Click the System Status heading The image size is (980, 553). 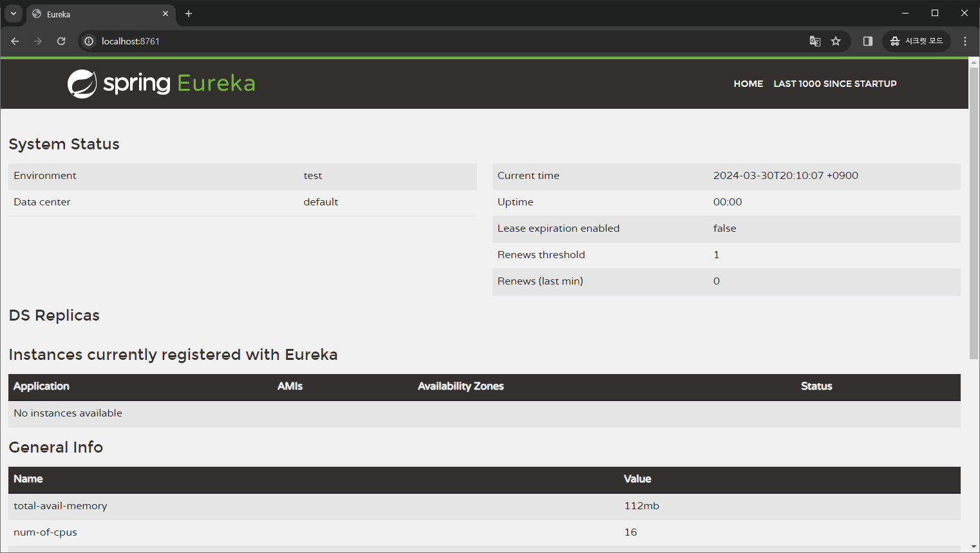64,144
